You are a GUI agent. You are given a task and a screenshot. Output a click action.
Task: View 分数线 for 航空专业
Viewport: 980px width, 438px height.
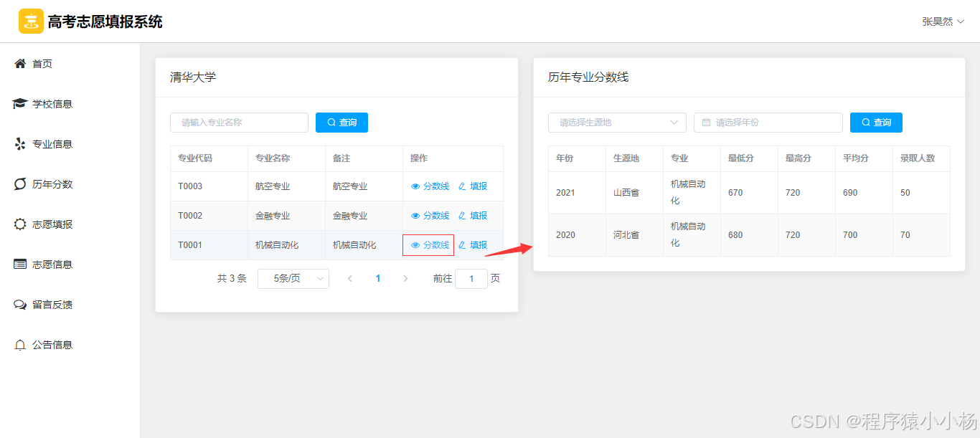pyautogui.click(x=430, y=186)
